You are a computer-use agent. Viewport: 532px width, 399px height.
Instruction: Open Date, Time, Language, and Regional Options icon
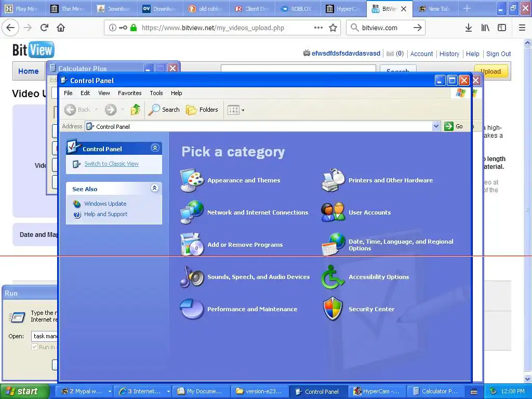coord(333,244)
